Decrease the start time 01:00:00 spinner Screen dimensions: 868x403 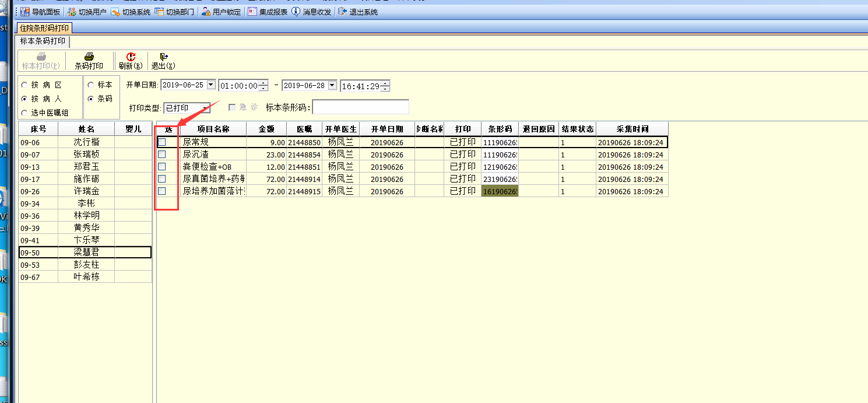pyautogui.click(x=263, y=89)
